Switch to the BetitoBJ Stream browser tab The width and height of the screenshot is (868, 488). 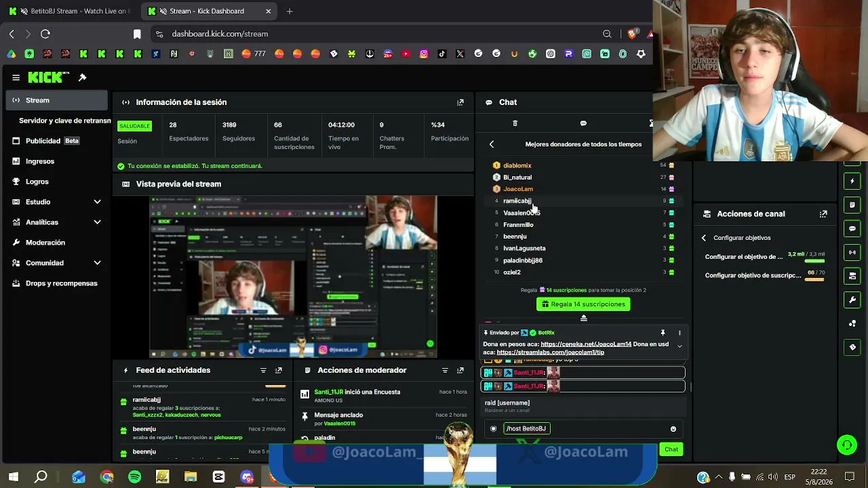click(x=71, y=12)
